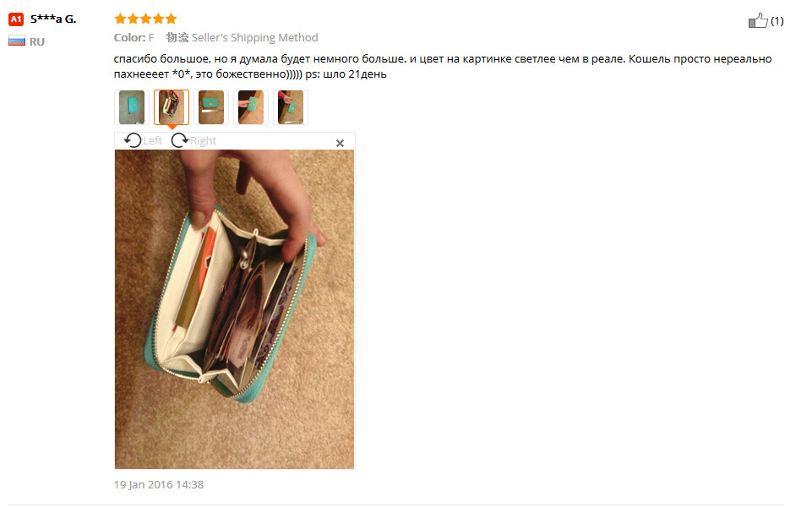View the third review photo thumbnail
The image size is (812, 507).
[x=211, y=107]
